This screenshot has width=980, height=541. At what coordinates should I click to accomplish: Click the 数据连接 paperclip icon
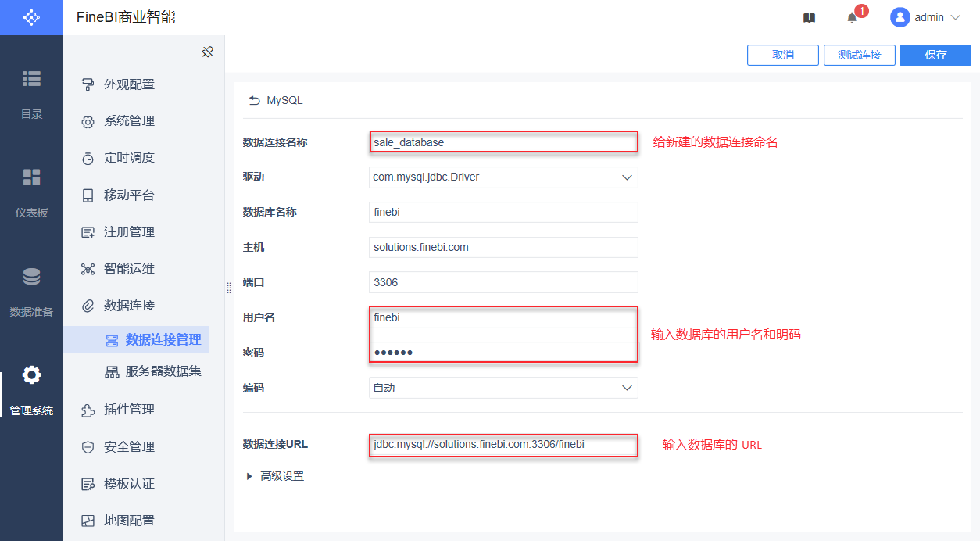(x=88, y=305)
